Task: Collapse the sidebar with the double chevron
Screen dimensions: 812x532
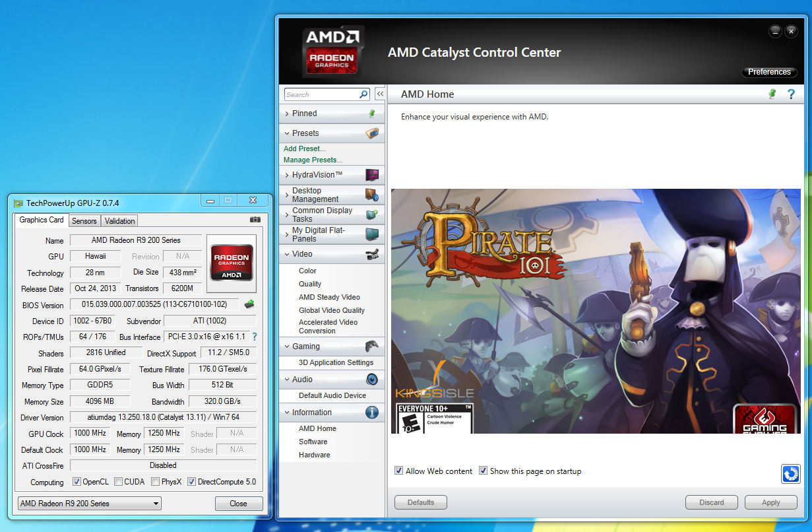Action: tap(379, 94)
